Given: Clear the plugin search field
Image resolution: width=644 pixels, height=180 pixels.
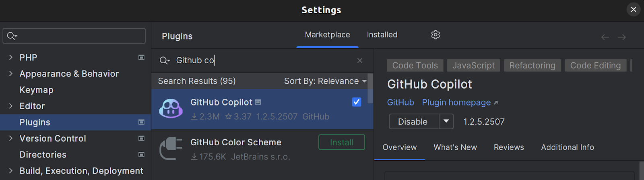Looking at the screenshot, I should coord(359,60).
